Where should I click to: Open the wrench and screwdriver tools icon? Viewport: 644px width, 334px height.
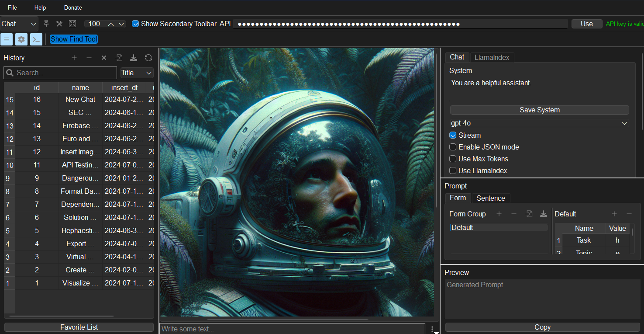59,24
